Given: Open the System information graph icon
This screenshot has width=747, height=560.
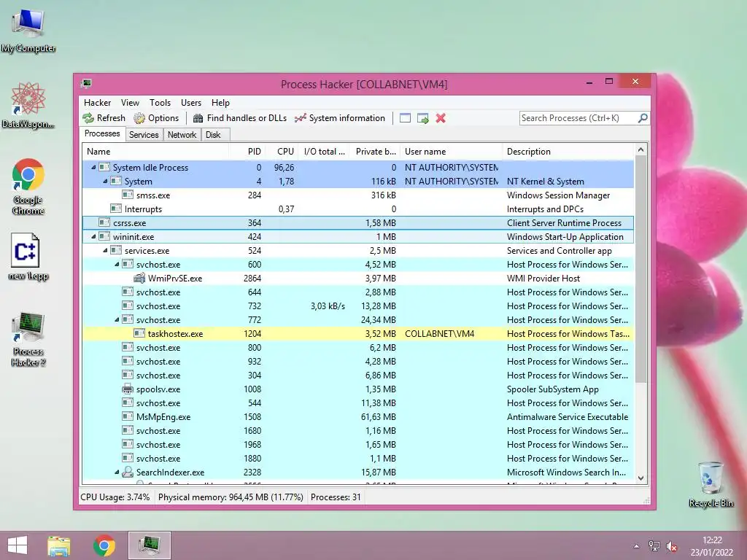Looking at the screenshot, I should point(300,118).
